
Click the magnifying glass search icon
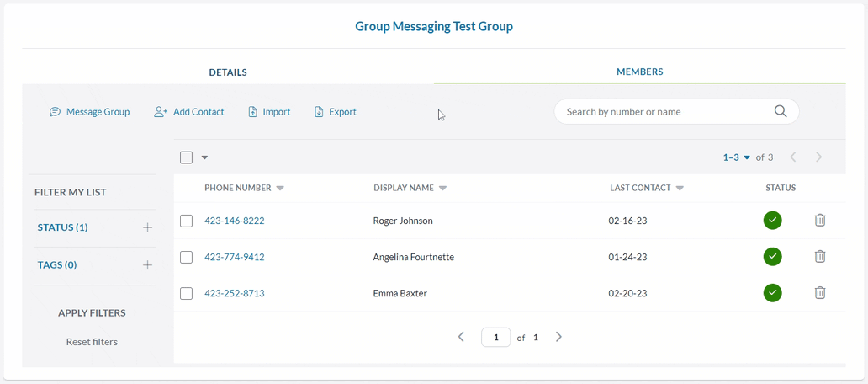pyautogui.click(x=780, y=111)
